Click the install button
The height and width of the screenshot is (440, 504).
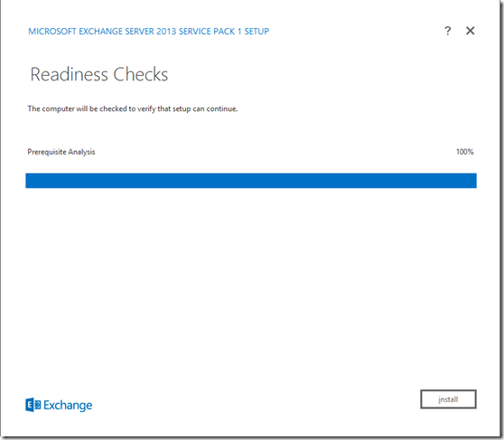pyautogui.click(x=448, y=399)
